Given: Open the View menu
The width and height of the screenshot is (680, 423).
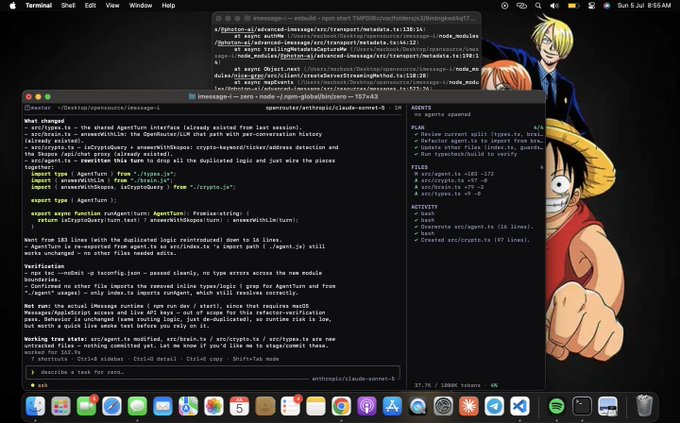Looking at the screenshot, I should click(x=112, y=6).
